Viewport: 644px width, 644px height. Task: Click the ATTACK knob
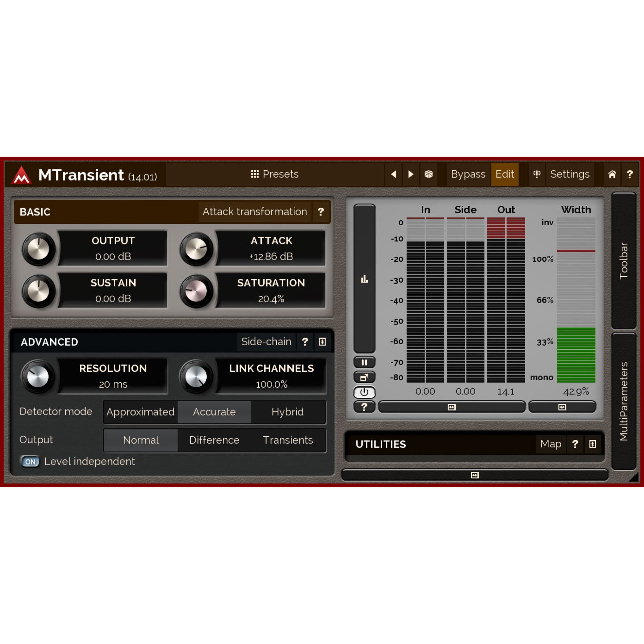coord(196,249)
